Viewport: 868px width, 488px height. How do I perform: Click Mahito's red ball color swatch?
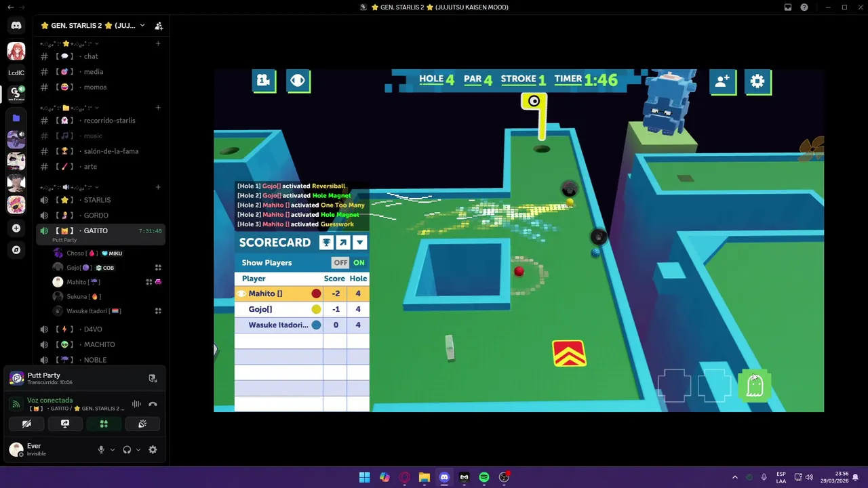(316, 293)
